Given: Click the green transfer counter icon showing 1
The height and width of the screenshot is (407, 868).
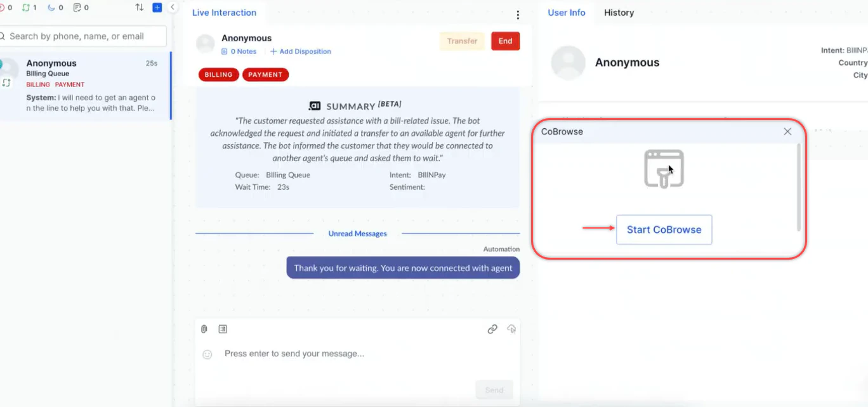Looking at the screenshot, I should [x=25, y=8].
